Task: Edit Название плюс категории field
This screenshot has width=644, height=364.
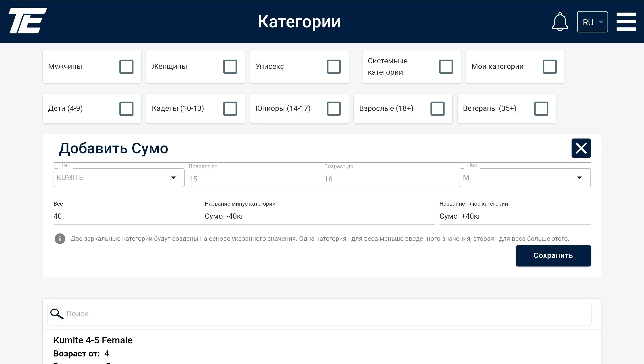Action: tap(515, 216)
